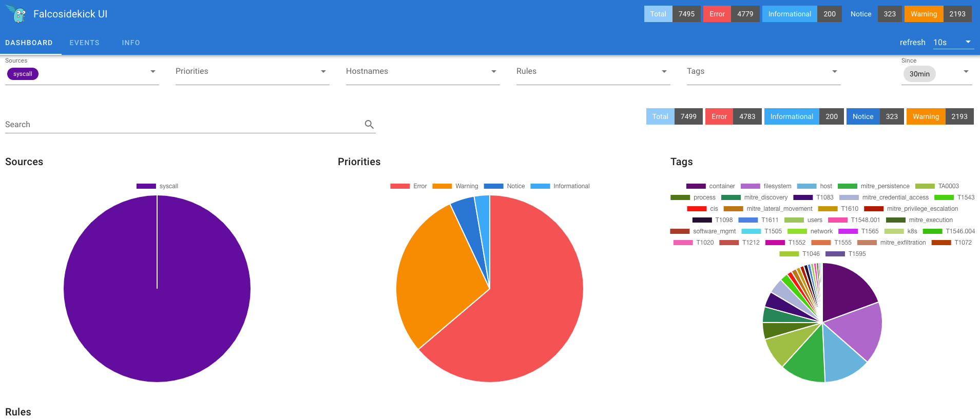Screen dimensions: 980x419
Task: Toggle the container tag legend item
Action: tap(710, 186)
